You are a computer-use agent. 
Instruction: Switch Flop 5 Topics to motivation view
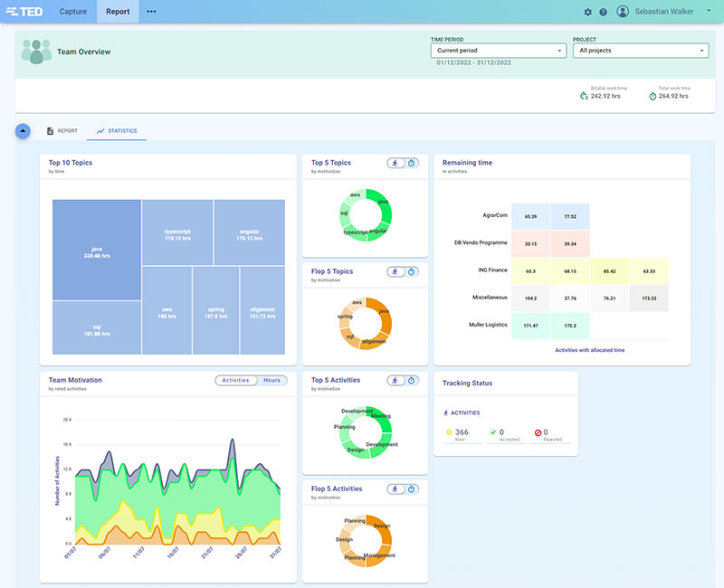pyautogui.click(x=395, y=271)
